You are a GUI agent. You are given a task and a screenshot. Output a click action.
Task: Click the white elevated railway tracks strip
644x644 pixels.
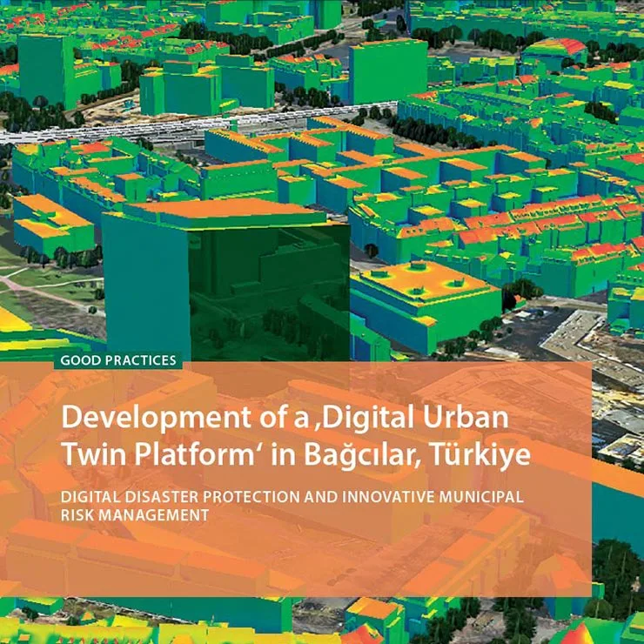point(198,124)
